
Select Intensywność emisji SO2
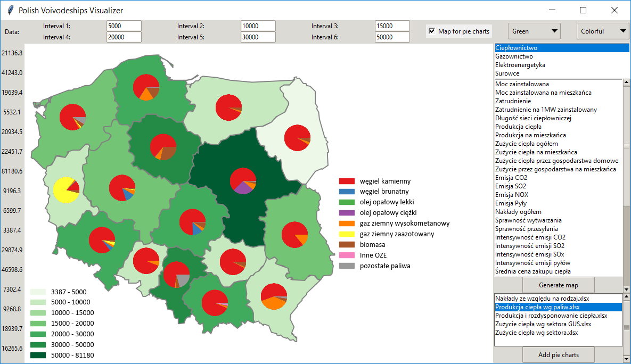[x=559, y=246]
